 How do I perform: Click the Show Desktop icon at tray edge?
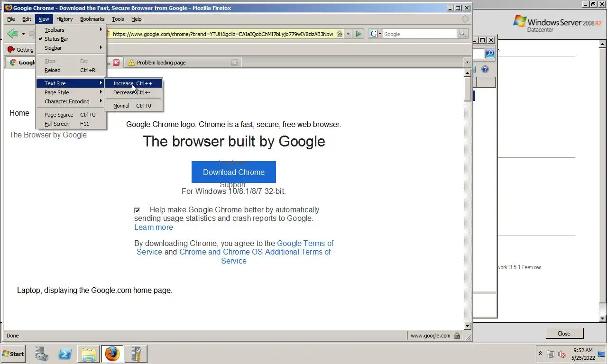602,354
